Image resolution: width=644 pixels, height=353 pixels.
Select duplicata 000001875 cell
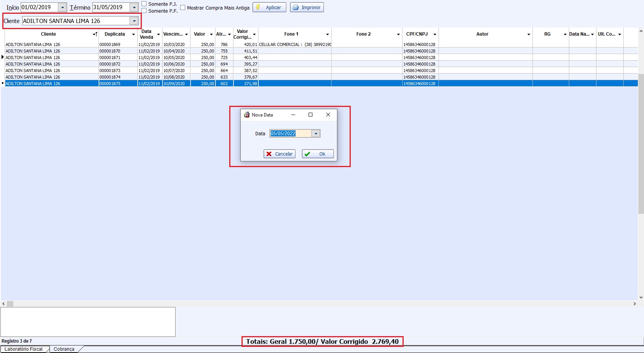coord(118,84)
